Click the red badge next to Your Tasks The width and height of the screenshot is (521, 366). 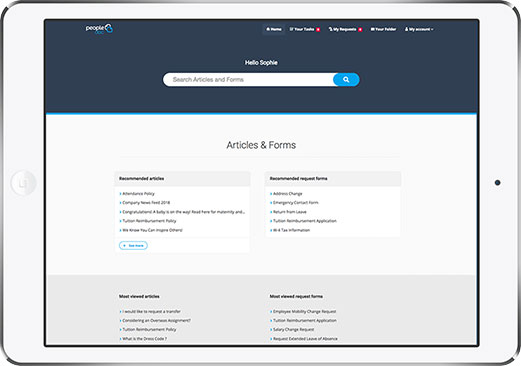318,30
